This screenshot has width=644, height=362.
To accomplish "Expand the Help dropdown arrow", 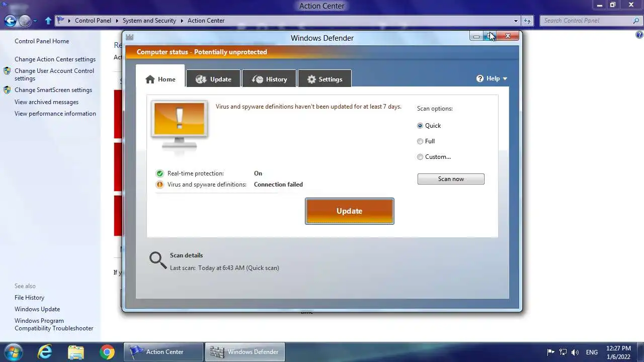I will (505, 79).
